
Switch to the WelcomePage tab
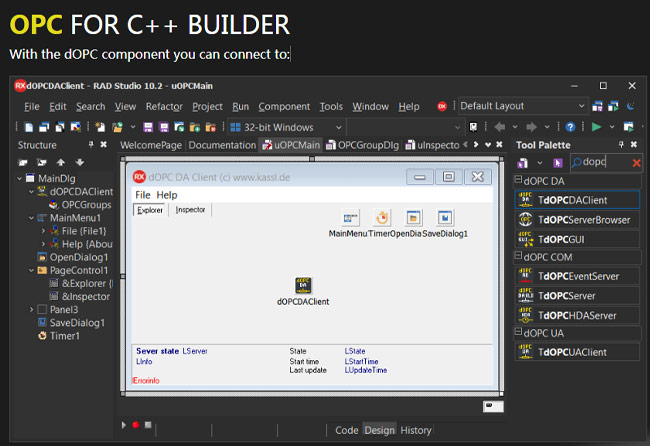click(151, 145)
